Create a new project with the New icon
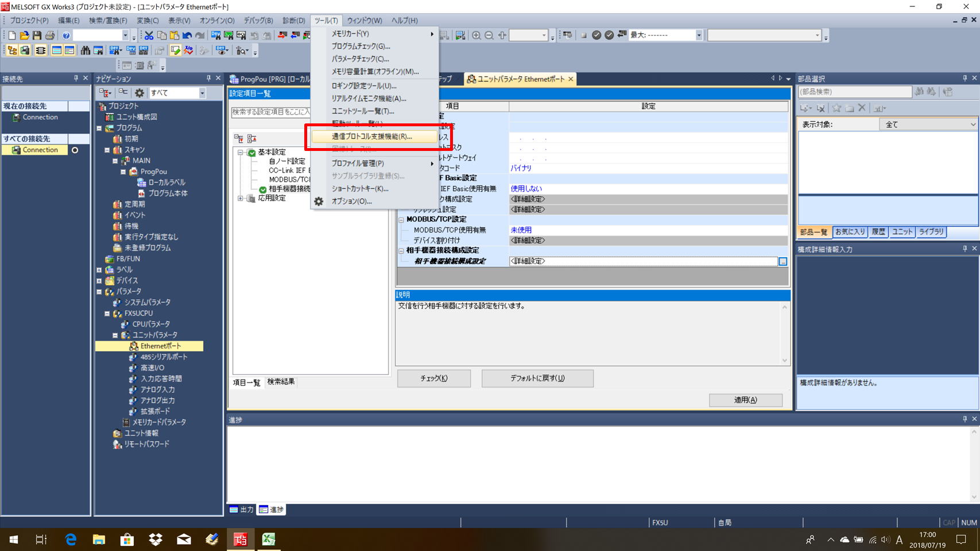Image resolution: width=980 pixels, height=551 pixels. [11, 36]
